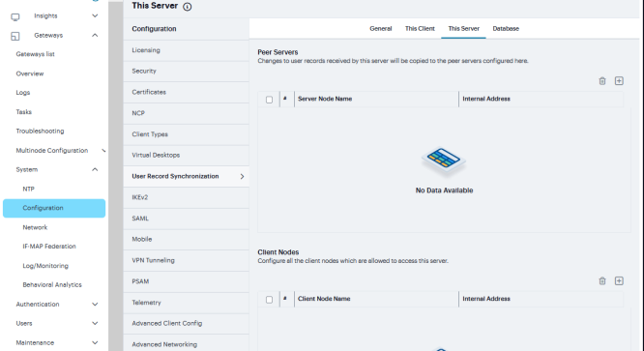Delete selected Peer Servers with trash icon
The height and width of the screenshot is (351, 644).
tap(602, 81)
